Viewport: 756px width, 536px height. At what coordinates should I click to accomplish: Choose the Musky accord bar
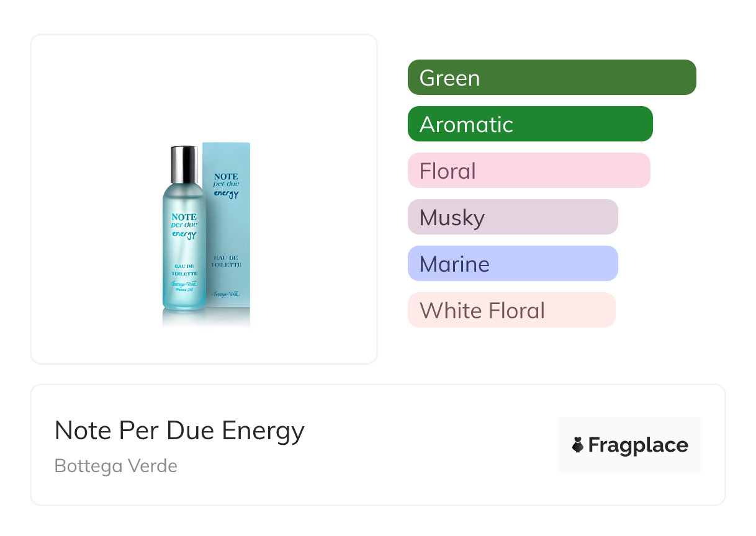point(512,217)
